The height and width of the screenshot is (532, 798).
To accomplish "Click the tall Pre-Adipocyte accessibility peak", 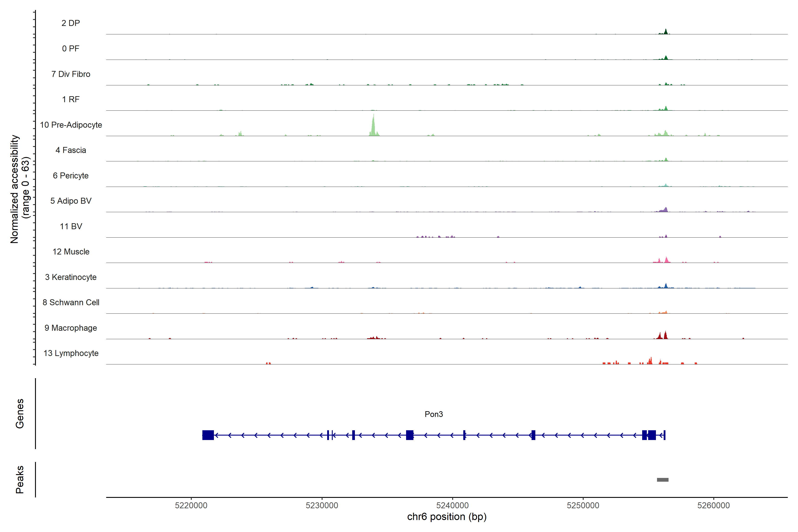I will [x=374, y=127].
